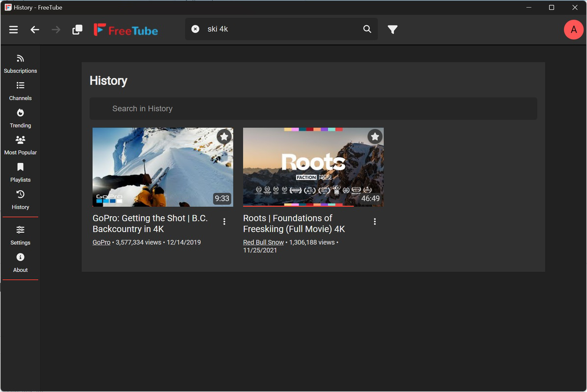Click the Search in History field
Image resolution: width=587 pixels, height=392 pixels.
point(313,108)
